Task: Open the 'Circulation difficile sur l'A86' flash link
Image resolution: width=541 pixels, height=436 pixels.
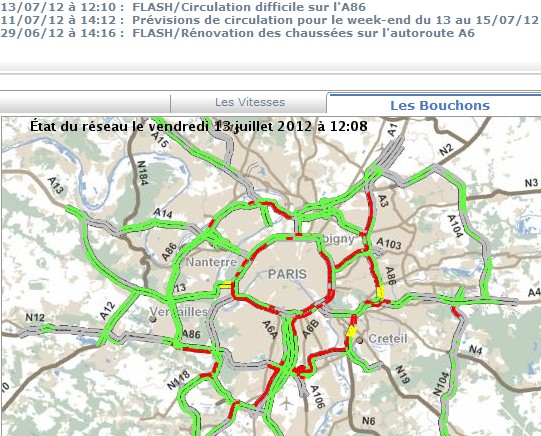Action: pyautogui.click(x=249, y=7)
